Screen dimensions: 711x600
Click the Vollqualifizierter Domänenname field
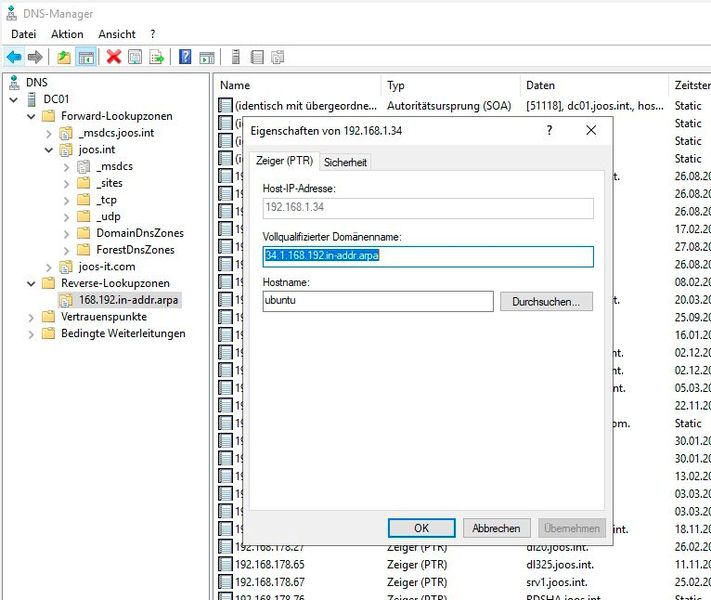tap(428, 256)
